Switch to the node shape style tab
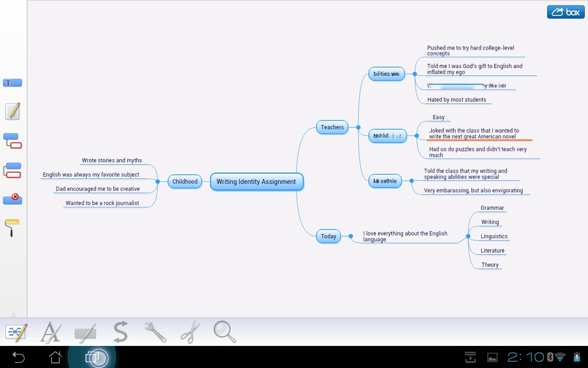The width and height of the screenshot is (588, 368). 85,333
